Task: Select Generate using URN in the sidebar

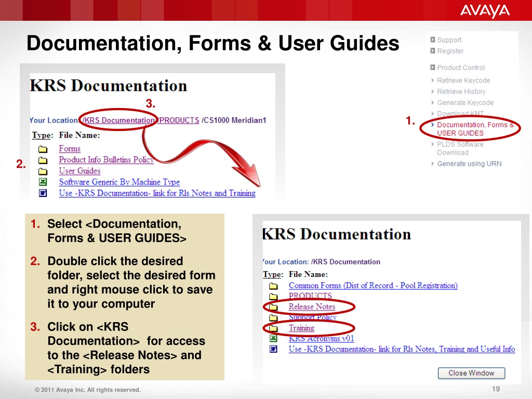Action: (x=469, y=164)
